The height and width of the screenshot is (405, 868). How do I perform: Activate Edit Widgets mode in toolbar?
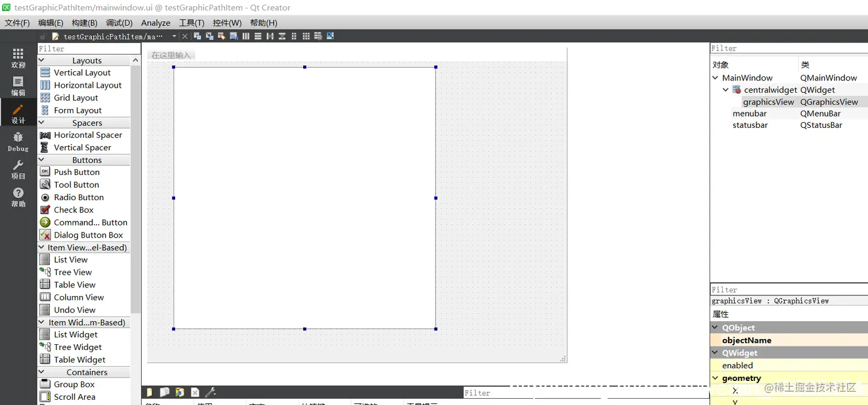(197, 36)
